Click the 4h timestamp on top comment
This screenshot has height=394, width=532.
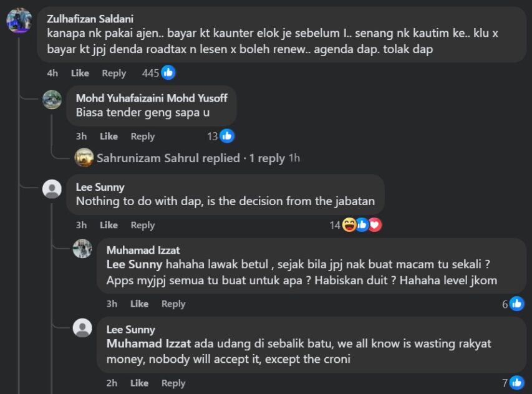click(x=52, y=73)
